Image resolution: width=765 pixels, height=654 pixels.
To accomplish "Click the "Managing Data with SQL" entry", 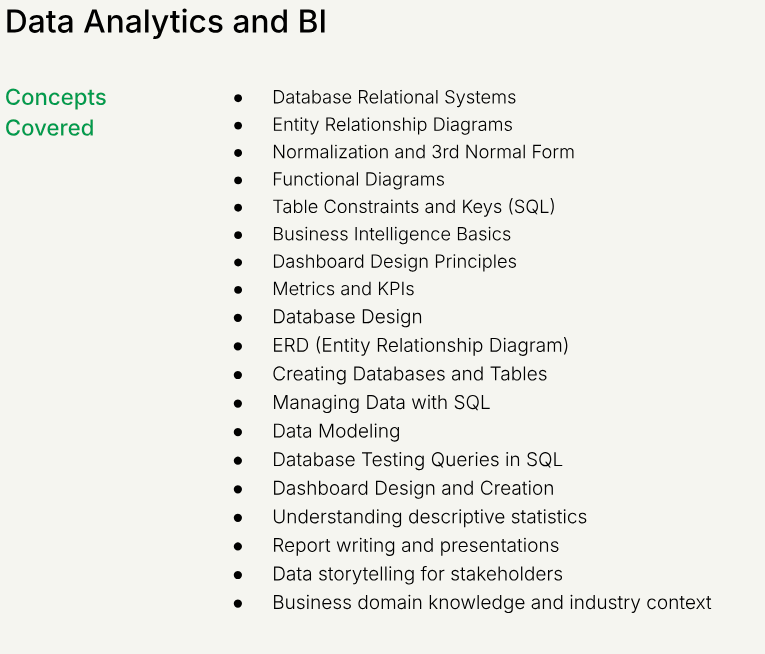I will point(381,403).
